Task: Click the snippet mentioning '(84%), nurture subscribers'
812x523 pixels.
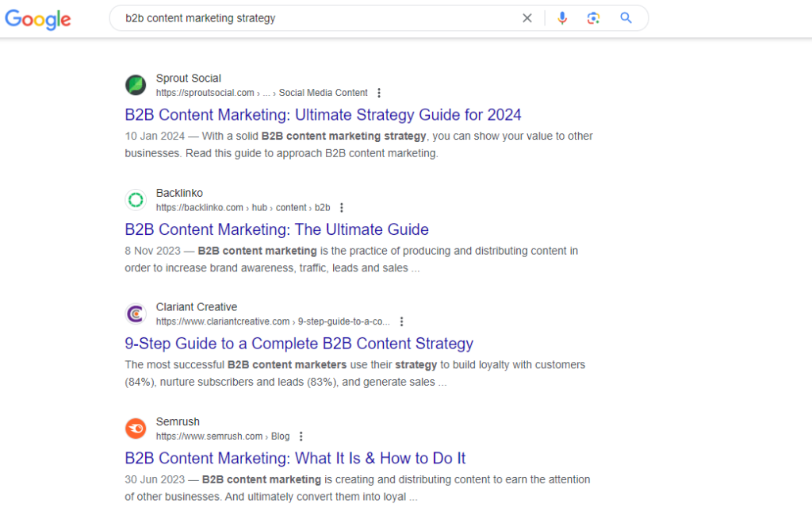Action: tap(354, 373)
